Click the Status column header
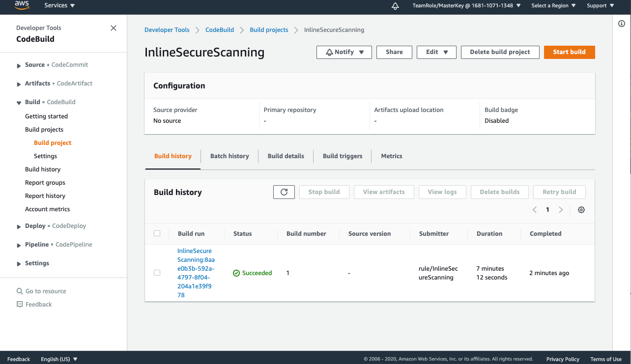This screenshot has width=631, height=364. 242,234
